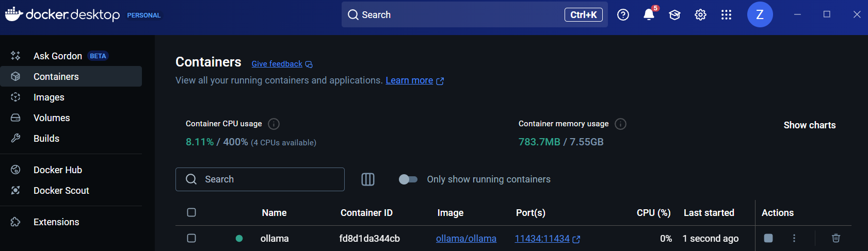This screenshot has width=868, height=251.
Task: Delete the ollama container
Action: pyautogui.click(x=836, y=238)
